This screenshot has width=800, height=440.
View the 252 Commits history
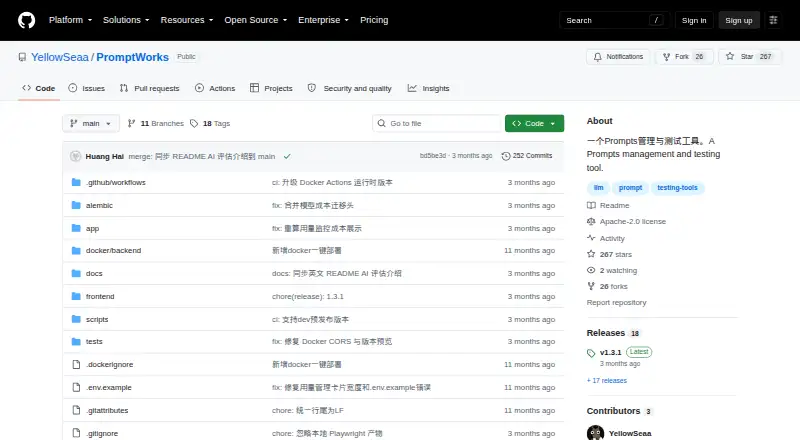[x=527, y=156]
